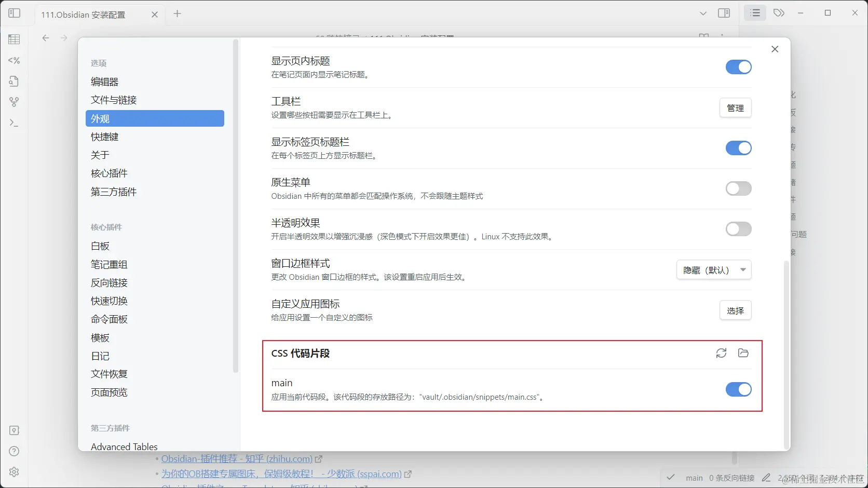Select 文件与链接 in settings sidebar
Image resolution: width=868 pixels, height=488 pixels.
(155, 100)
